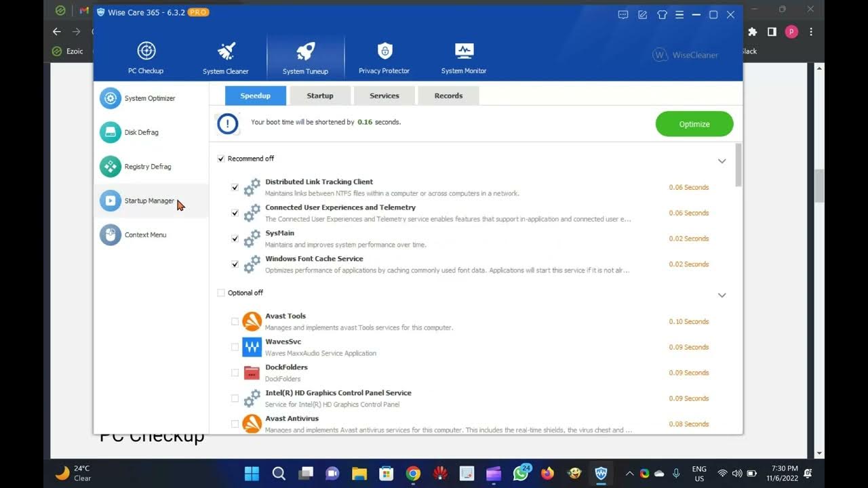Click the Avast Tools orange icon
The height and width of the screenshot is (488, 868).
click(252, 321)
